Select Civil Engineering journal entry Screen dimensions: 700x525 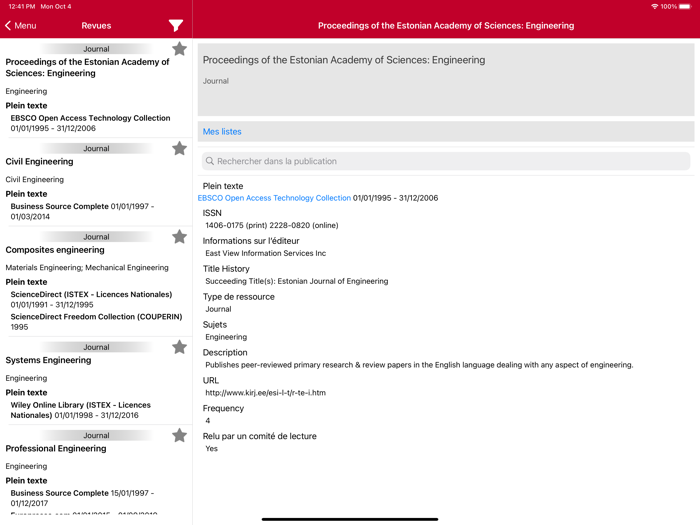(x=40, y=161)
